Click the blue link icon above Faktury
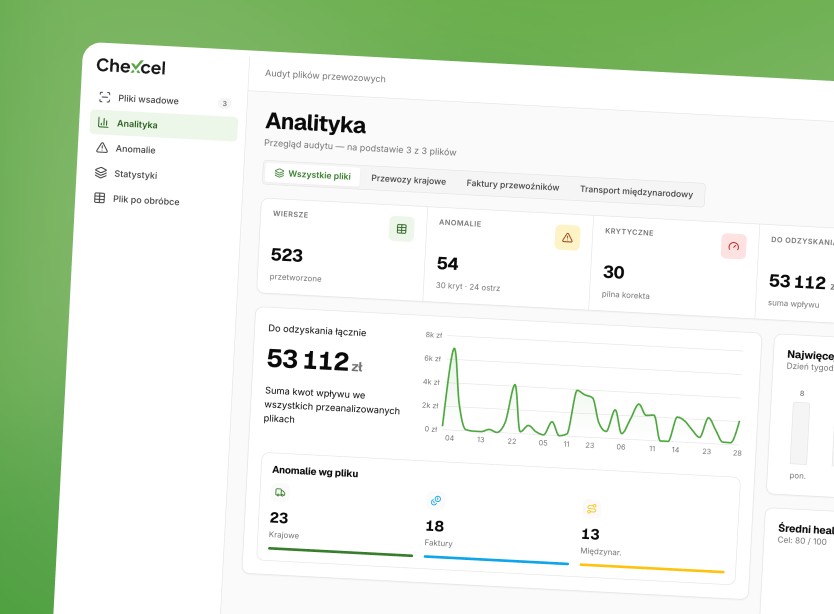834x614 pixels. [436, 500]
